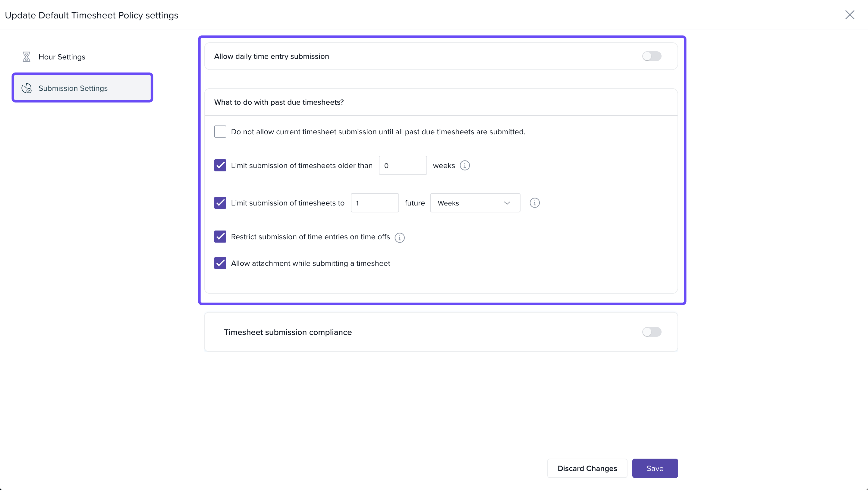Turn on Timesheet submission compliance switch
This screenshot has height=490, width=868.
pos(651,332)
